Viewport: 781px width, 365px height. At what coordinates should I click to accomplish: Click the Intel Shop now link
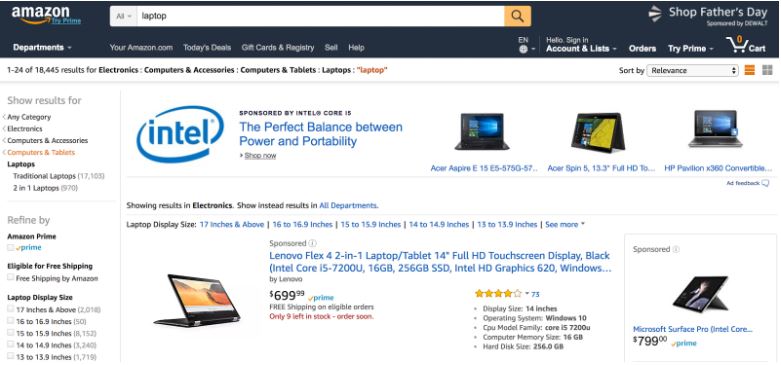pyautogui.click(x=260, y=156)
